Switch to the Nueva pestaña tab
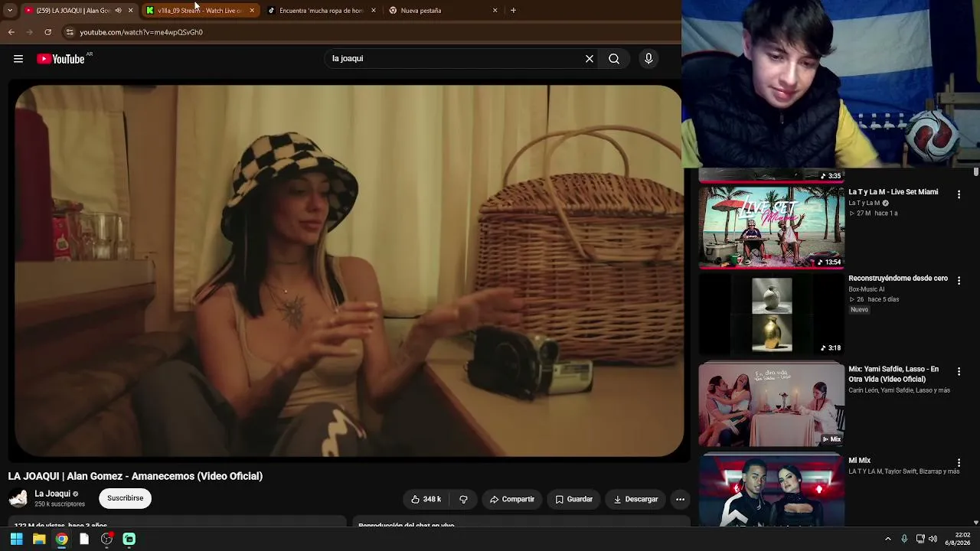 click(443, 11)
